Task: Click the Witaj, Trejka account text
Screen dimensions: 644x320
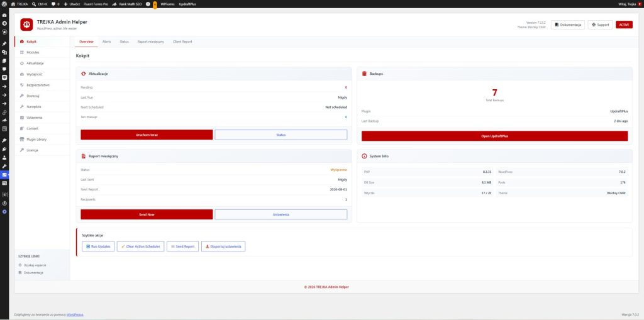Action: pyautogui.click(x=627, y=4)
